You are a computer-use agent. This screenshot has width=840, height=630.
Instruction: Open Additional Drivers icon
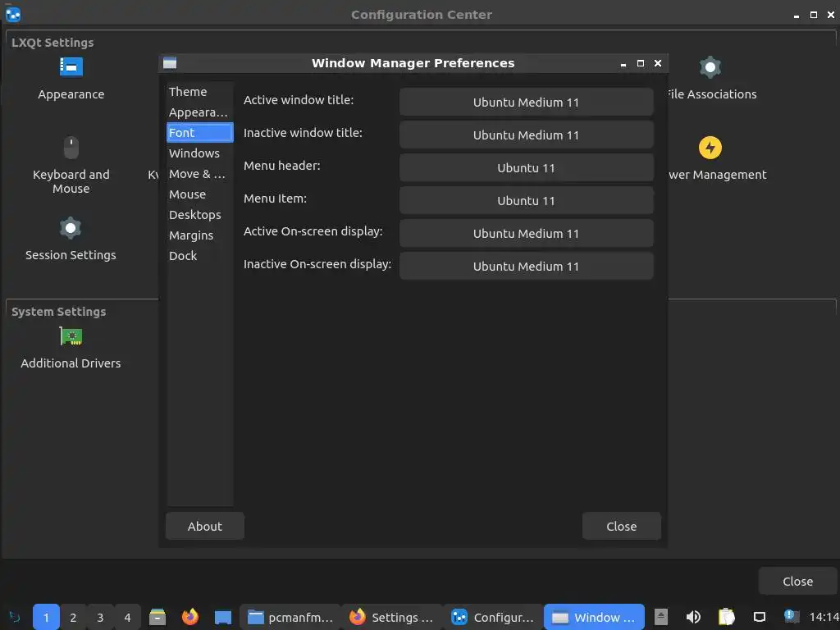coord(71,336)
